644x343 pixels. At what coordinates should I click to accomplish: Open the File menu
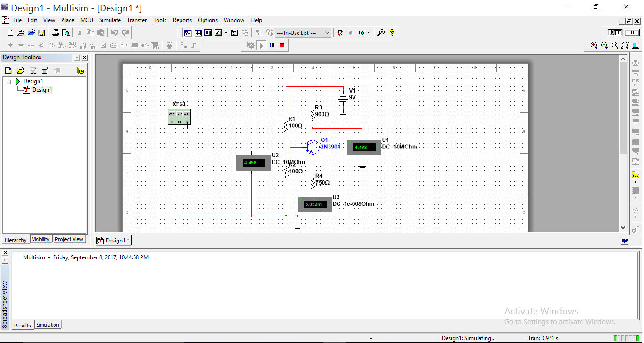pos(17,20)
